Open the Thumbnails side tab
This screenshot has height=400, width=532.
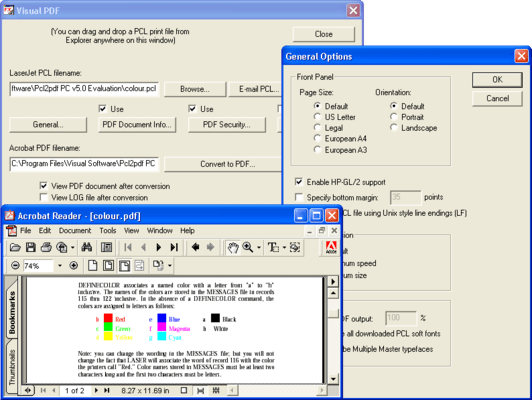point(12,367)
